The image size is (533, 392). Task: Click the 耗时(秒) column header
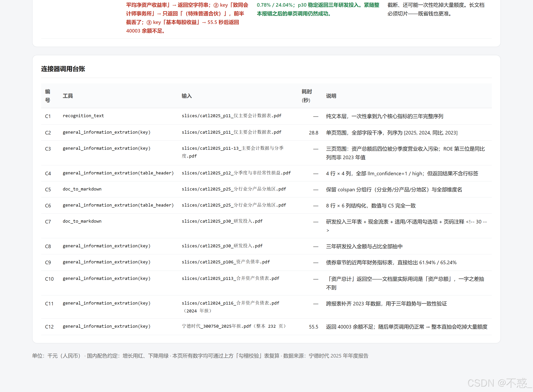pos(306,96)
